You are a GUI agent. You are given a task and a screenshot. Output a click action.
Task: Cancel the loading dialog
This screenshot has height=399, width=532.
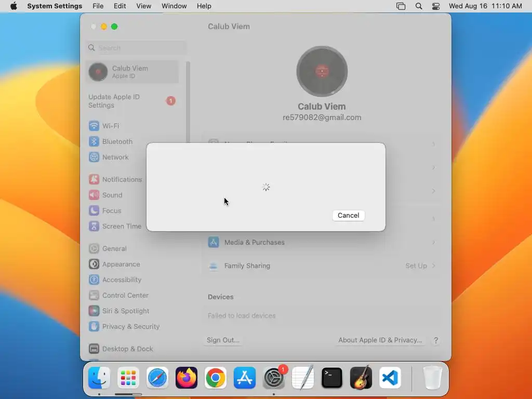point(348,216)
